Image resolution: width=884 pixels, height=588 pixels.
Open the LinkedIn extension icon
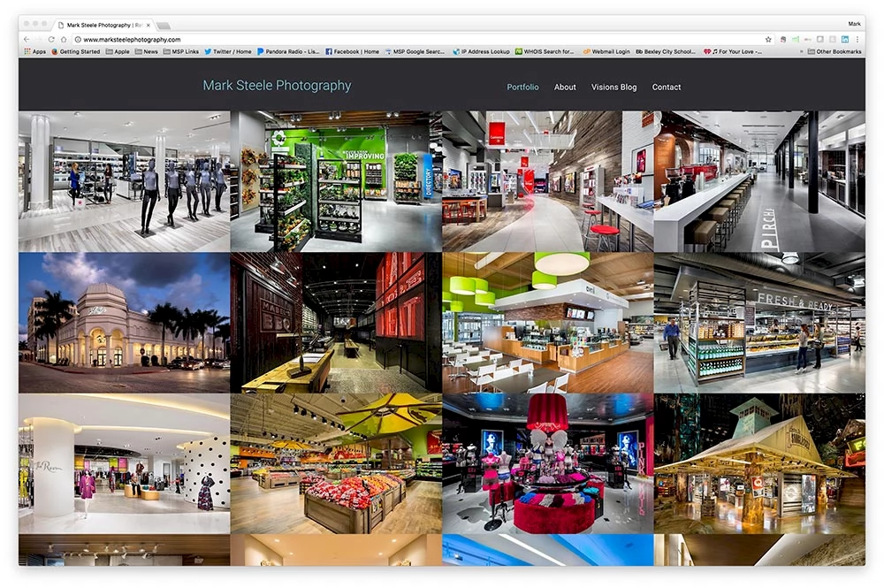click(x=844, y=40)
